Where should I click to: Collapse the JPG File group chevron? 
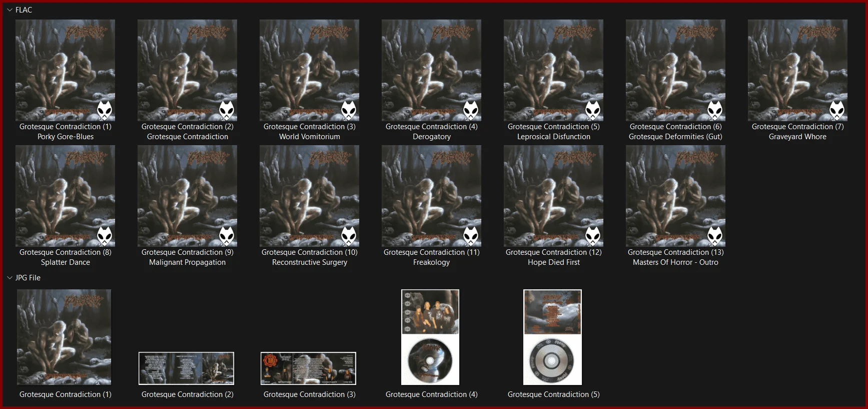click(10, 278)
